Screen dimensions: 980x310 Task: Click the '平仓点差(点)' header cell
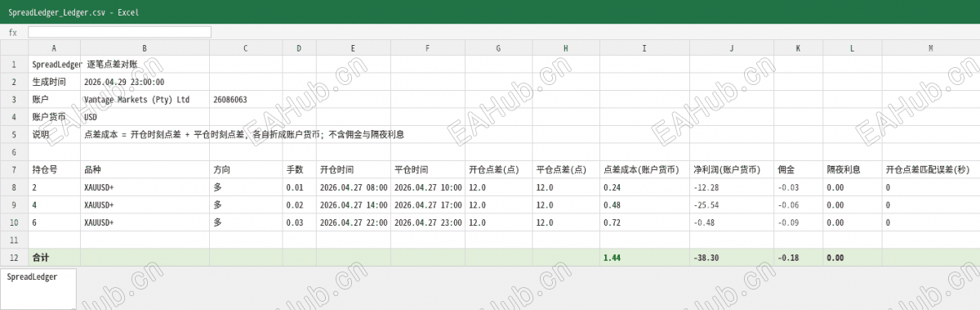566,170
